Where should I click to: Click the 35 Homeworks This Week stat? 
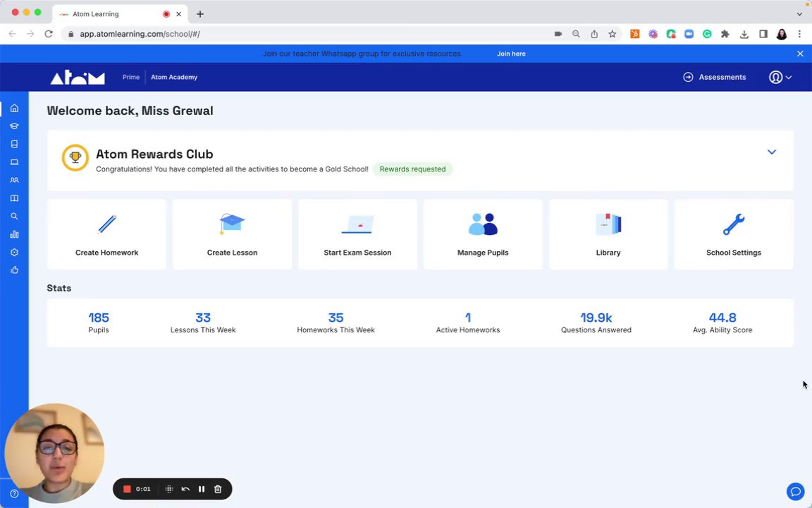click(336, 322)
